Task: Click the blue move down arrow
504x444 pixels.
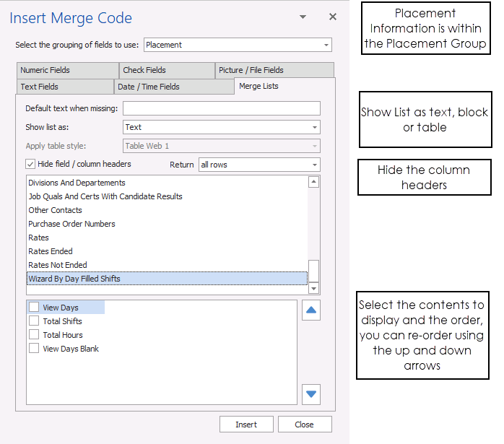Action: [311, 394]
